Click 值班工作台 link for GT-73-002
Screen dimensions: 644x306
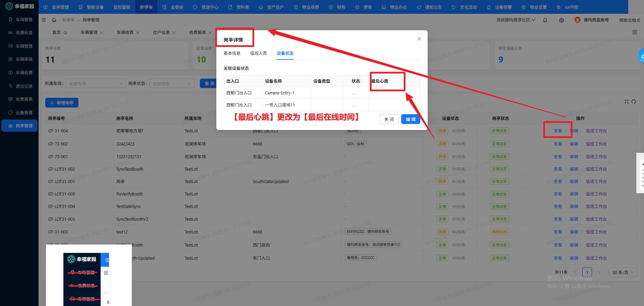coord(596,144)
